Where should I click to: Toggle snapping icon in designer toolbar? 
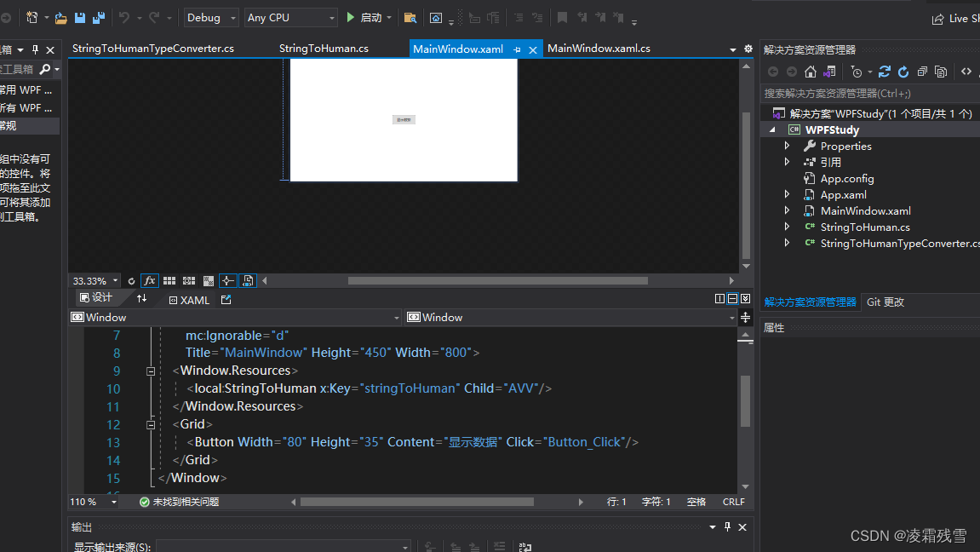coord(228,280)
